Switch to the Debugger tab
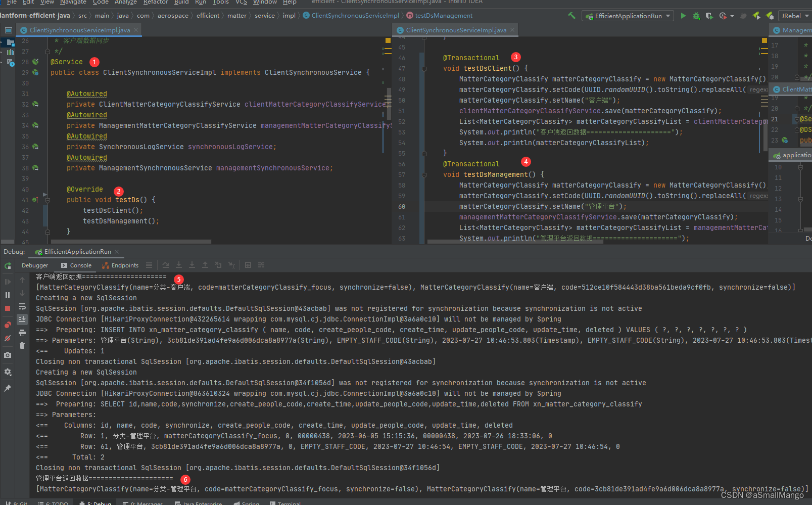The width and height of the screenshot is (812, 505). 35,265
